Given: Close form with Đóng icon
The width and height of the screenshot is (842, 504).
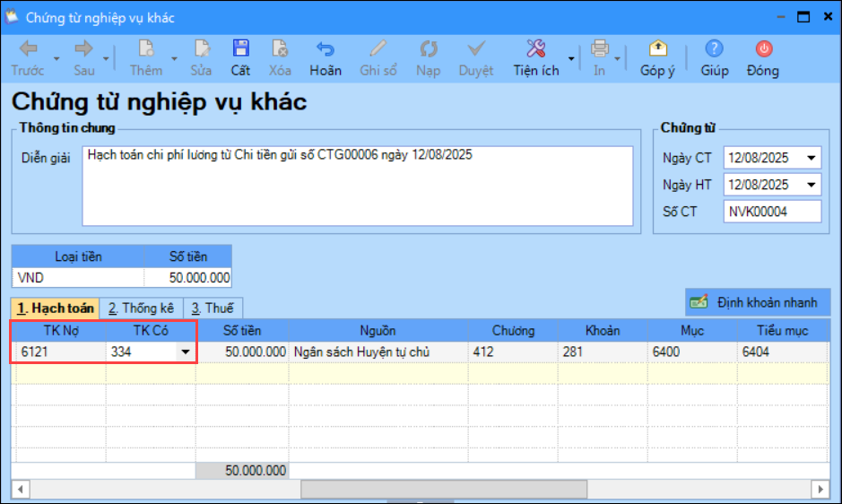Looking at the screenshot, I should tap(763, 58).
